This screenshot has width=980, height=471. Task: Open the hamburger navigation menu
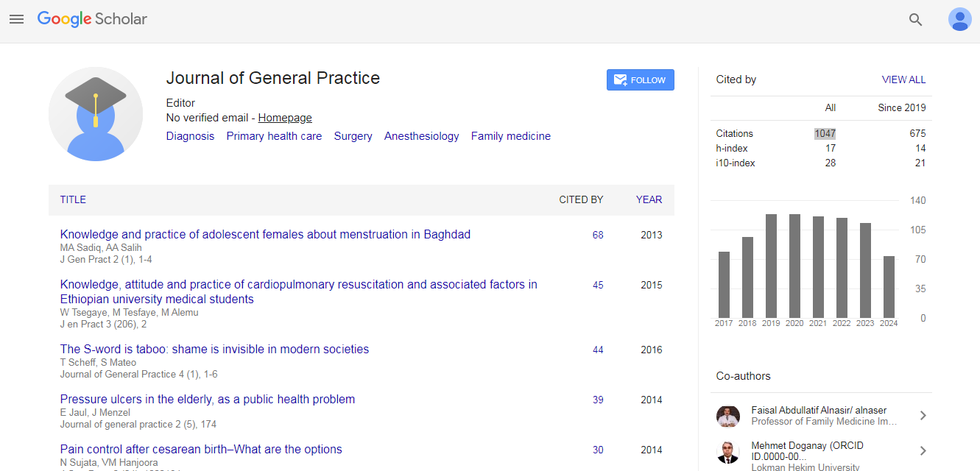(x=16, y=19)
